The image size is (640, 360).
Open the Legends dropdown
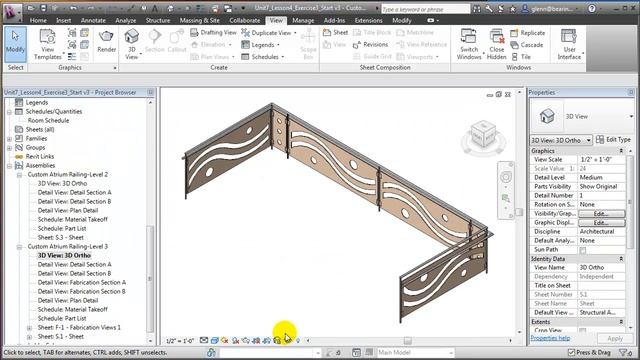(278, 45)
